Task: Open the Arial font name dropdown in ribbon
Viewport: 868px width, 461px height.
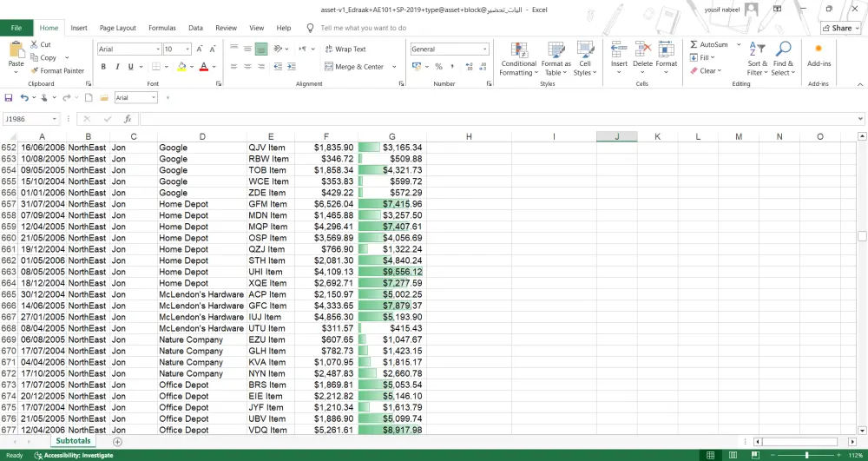Action: pyautogui.click(x=158, y=49)
